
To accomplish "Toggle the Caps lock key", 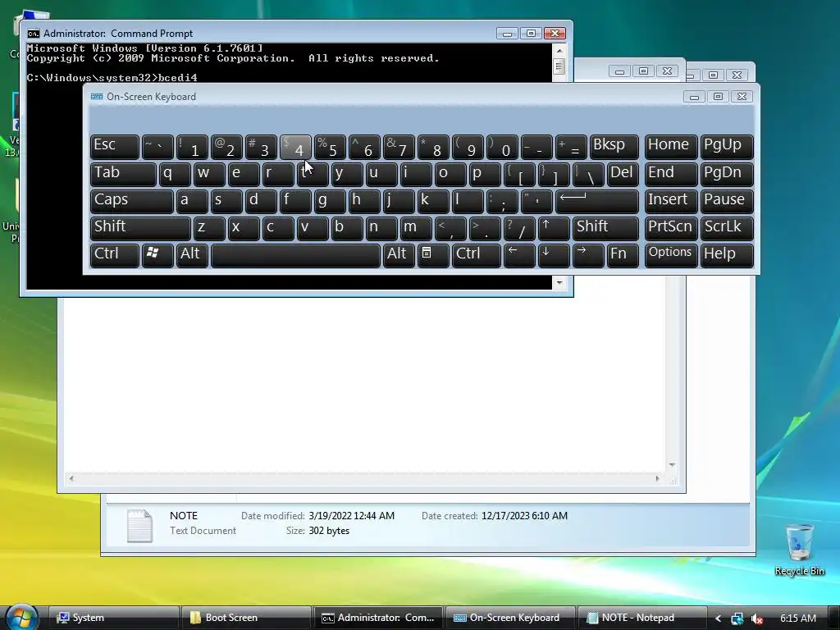I will [x=132, y=201].
